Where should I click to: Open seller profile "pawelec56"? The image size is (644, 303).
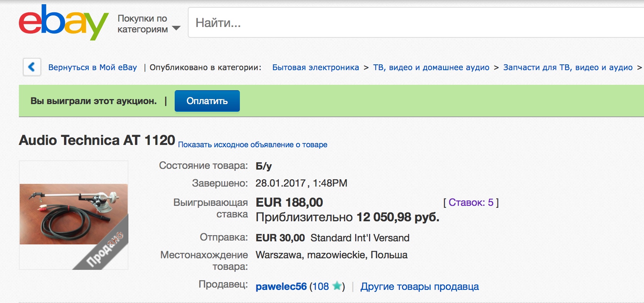(x=281, y=286)
